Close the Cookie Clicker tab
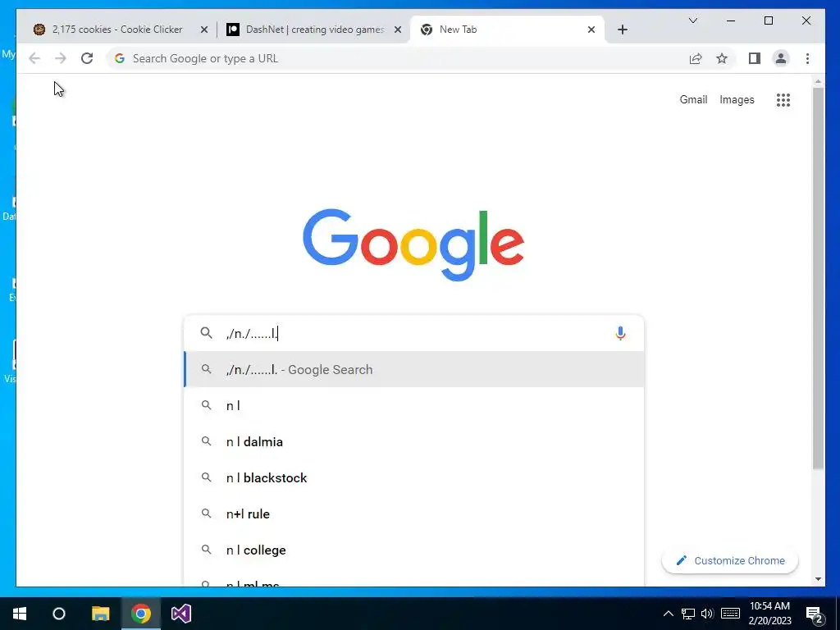Screen dimensions: 840x630 [203, 30]
